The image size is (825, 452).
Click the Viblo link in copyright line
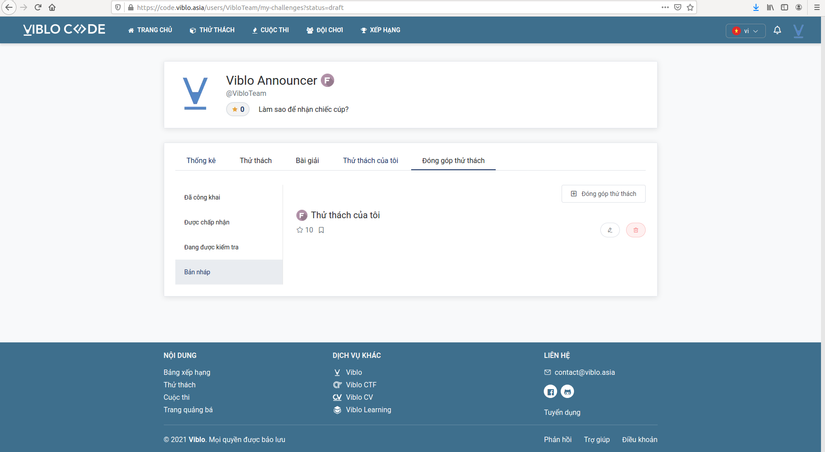point(197,439)
